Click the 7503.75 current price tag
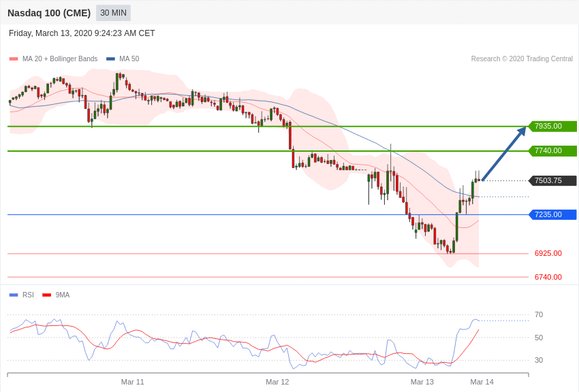 point(553,181)
